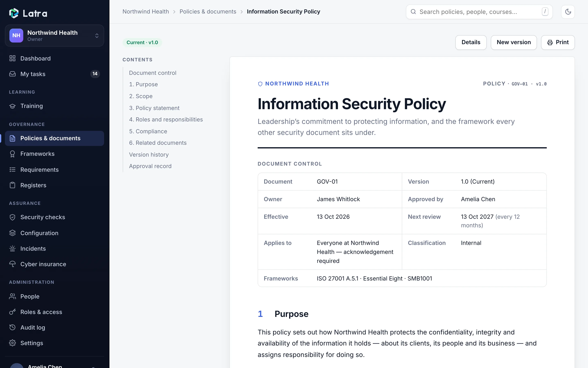Click the Registers clipboard icon
Image resolution: width=588 pixels, height=368 pixels.
pyautogui.click(x=12, y=185)
